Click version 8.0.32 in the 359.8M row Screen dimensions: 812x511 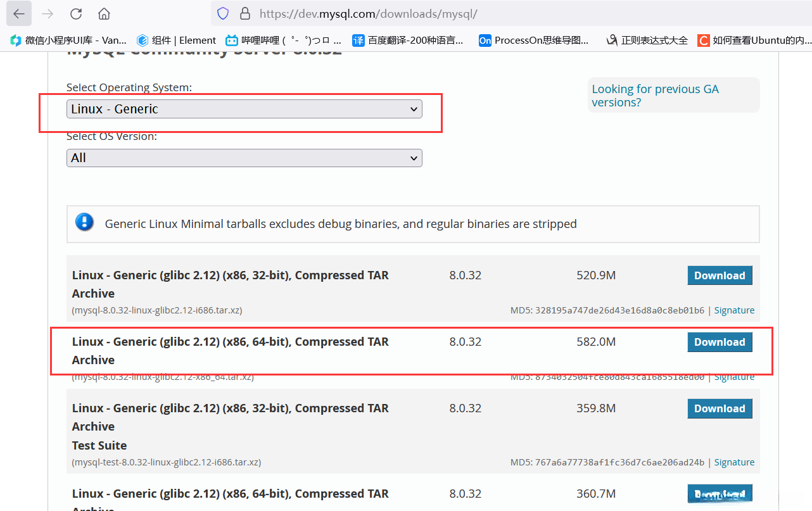point(466,408)
